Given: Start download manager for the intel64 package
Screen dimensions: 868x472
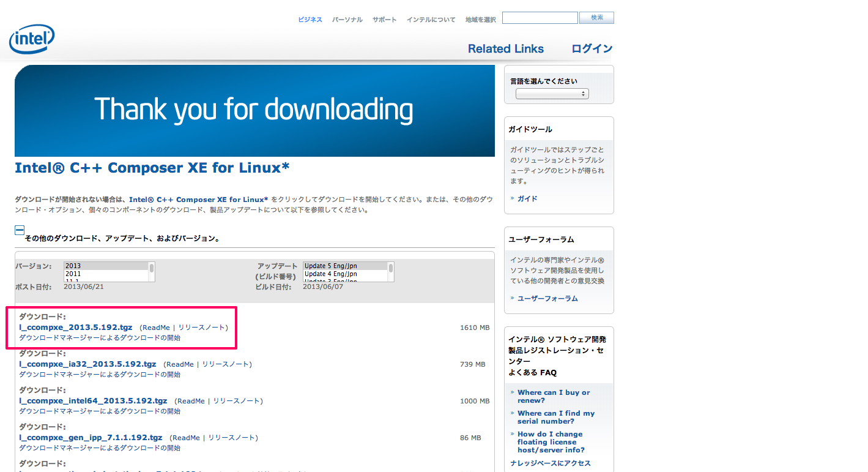Looking at the screenshot, I should point(100,411).
